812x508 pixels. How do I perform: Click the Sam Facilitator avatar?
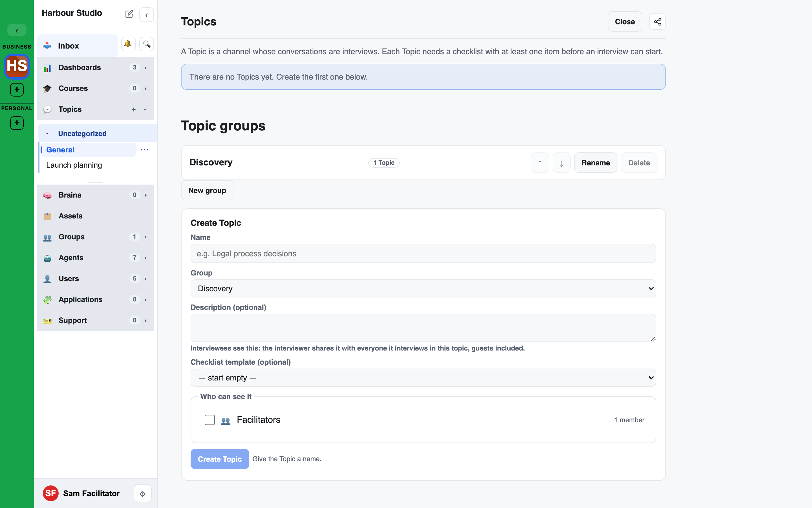coord(51,493)
